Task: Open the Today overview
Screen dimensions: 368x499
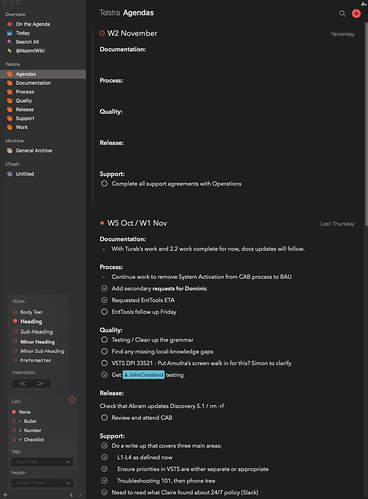Action: pos(23,33)
